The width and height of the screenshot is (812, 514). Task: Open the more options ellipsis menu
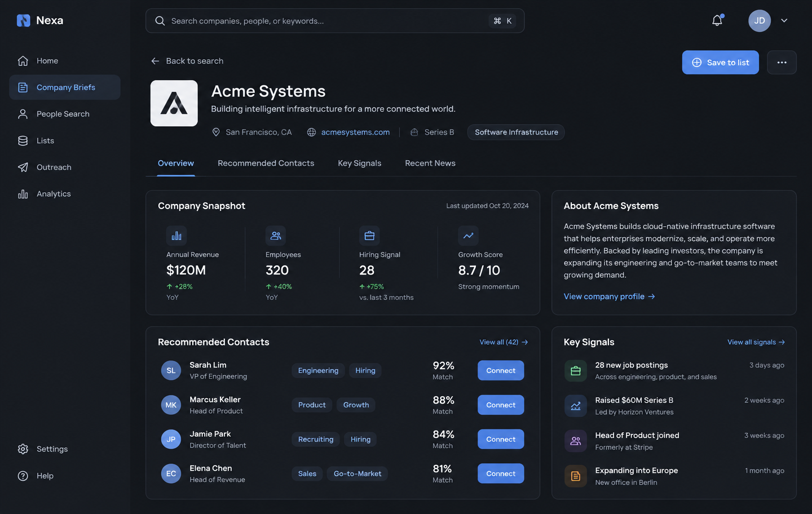pyautogui.click(x=782, y=63)
